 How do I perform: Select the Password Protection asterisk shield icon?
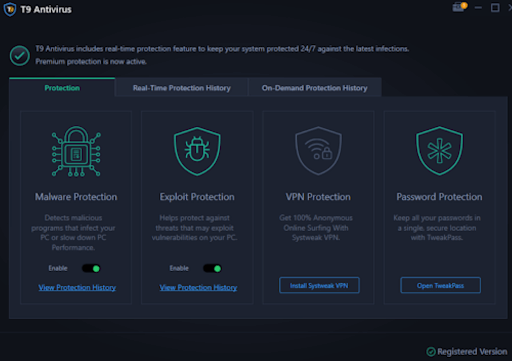point(439,151)
